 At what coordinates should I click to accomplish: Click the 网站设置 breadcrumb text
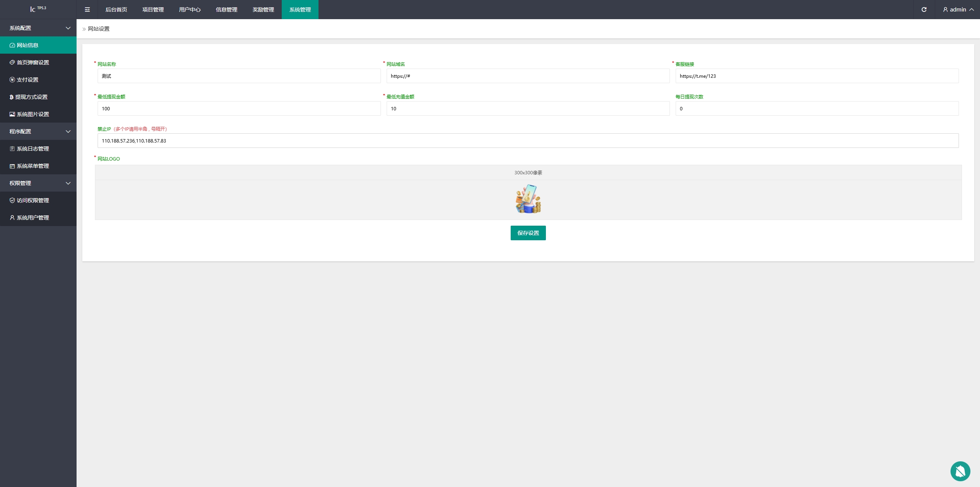coord(99,29)
